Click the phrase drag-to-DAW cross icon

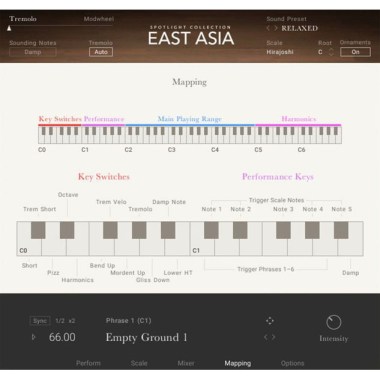point(270,321)
